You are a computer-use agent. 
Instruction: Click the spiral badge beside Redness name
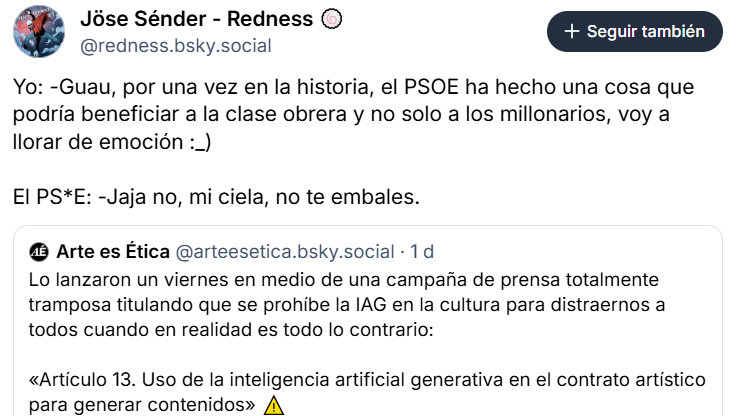point(333,19)
